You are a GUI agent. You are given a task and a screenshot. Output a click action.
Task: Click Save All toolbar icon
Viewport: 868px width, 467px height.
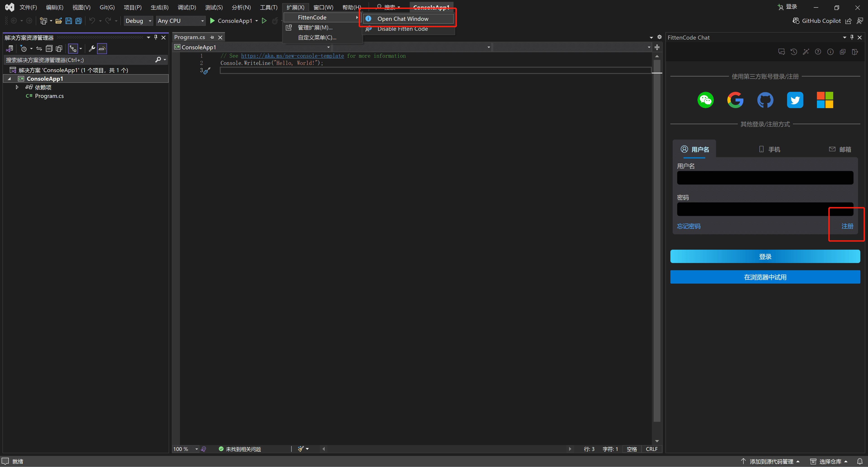pyautogui.click(x=78, y=21)
